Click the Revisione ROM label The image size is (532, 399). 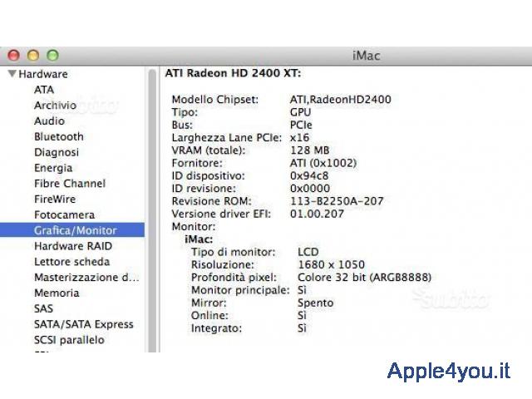(x=212, y=201)
